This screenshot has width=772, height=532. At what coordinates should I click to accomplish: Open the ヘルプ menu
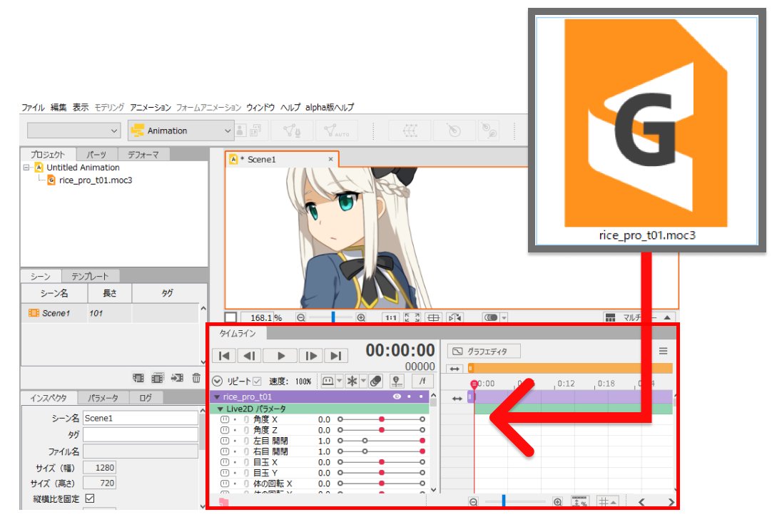point(290,107)
